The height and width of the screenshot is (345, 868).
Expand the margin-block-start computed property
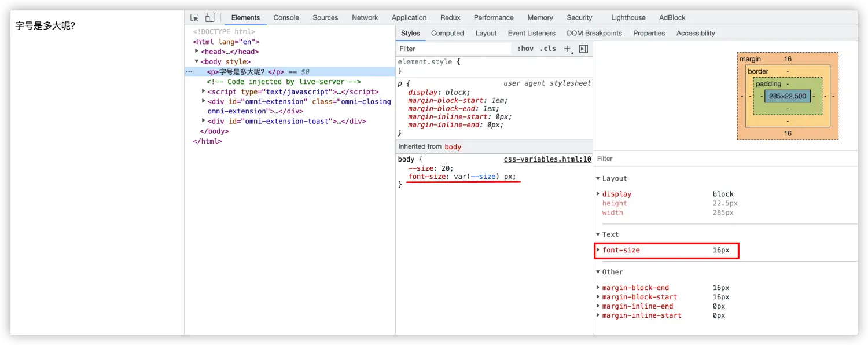pos(598,297)
